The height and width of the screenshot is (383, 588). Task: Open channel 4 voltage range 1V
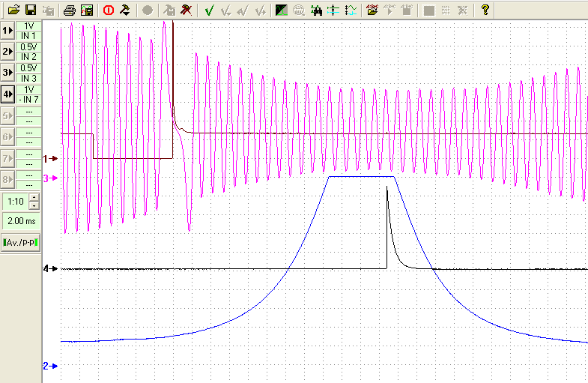(x=28, y=89)
